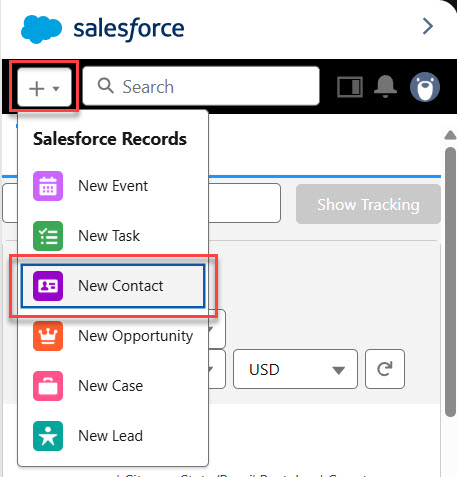
Task: Click the refresh arrow button
Action: tap(385, 369)
